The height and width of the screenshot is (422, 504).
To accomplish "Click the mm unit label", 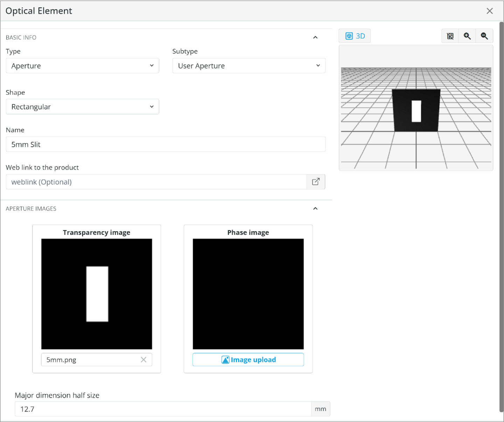I will pyautogui.click(x=320, y=409).
